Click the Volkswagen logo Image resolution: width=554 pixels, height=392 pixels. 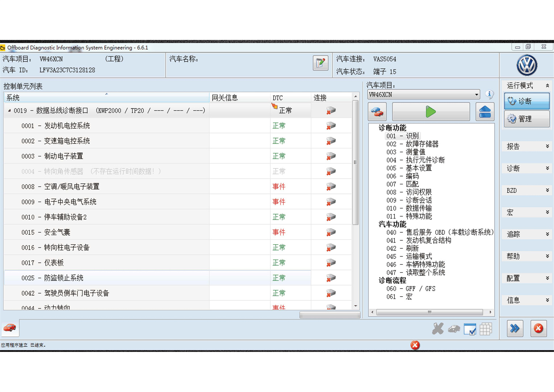pyautogui.click(x=527, y=65)
